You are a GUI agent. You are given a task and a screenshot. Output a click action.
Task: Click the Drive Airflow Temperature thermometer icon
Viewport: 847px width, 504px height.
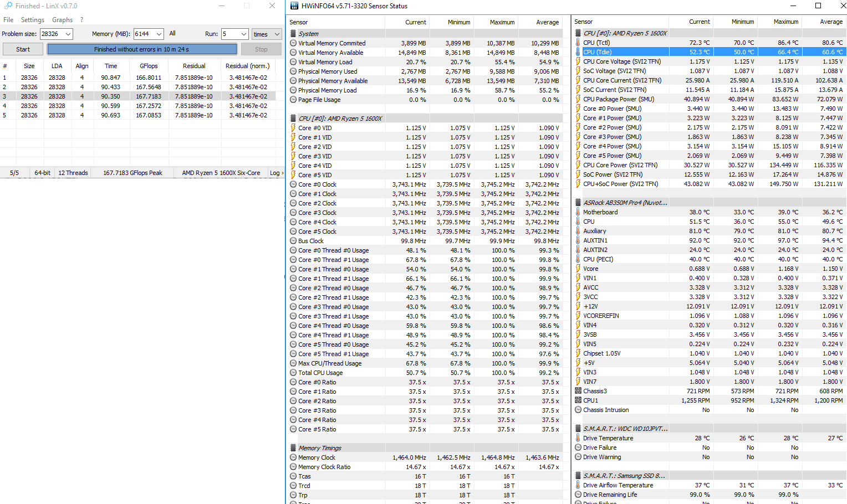(x=578, y=485)
